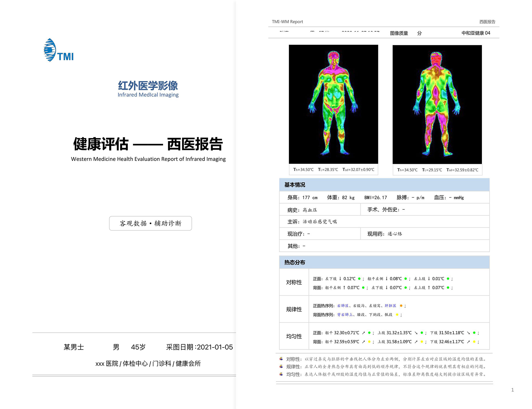The width and height of the screenshot is (532, 409).
Task: Click green dot after 躯干左侧 ↓ 0.08℃
Action: click(406, 279)
